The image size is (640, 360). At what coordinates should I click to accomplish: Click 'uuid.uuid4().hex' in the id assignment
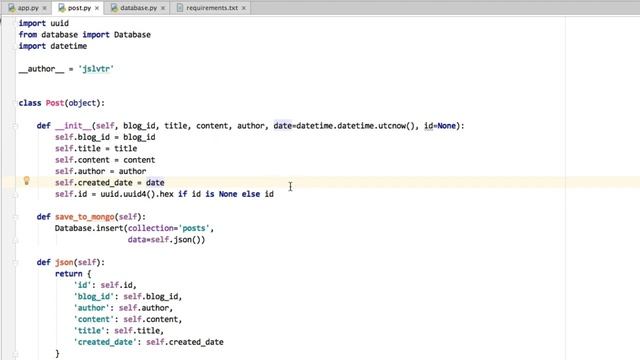click(x=137, y=194)
